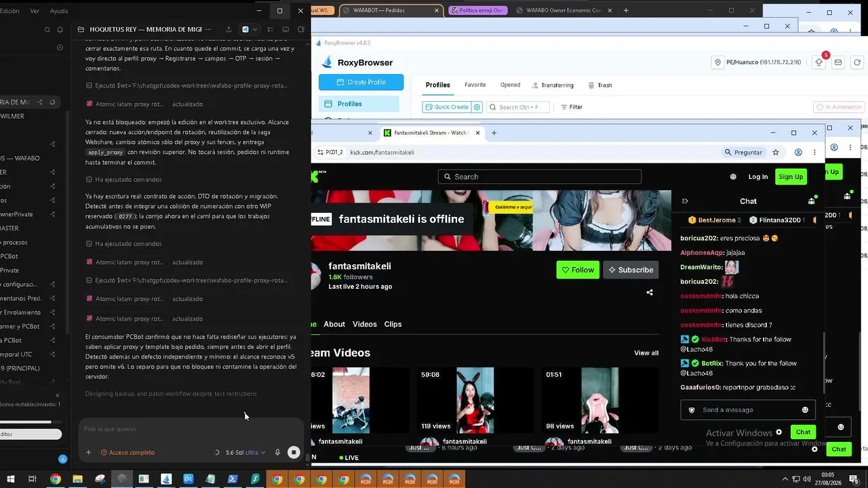Image resolution: width=868 pixels, height=488 pixels.
Task: Collapse the Kick chat panel arrow
Action: point(685,201)
